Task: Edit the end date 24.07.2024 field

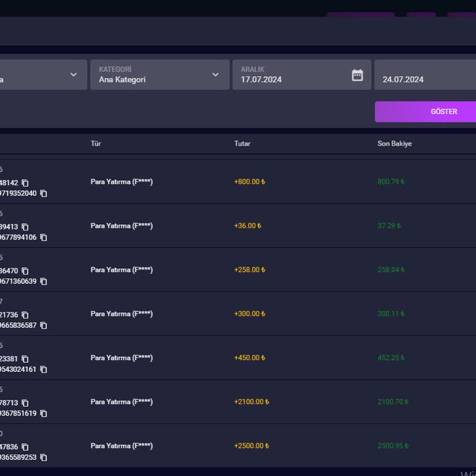Action: (x=421, y=79)
